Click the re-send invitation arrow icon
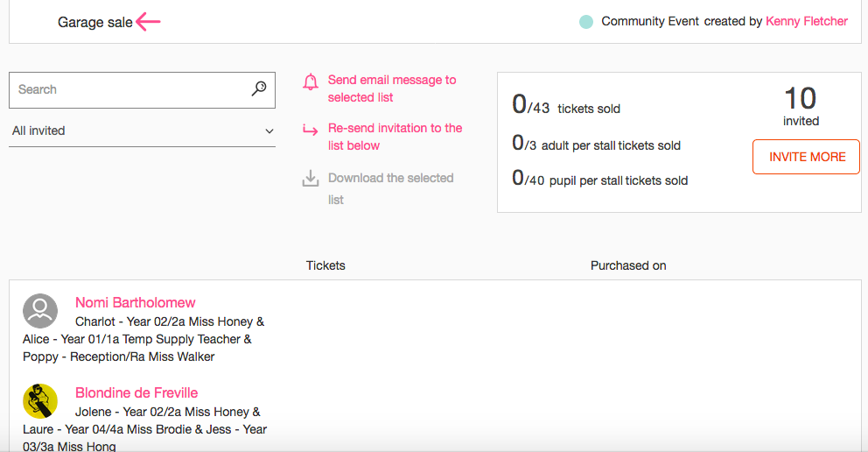Viewport: 868px width, 452px height. [310, 131]
